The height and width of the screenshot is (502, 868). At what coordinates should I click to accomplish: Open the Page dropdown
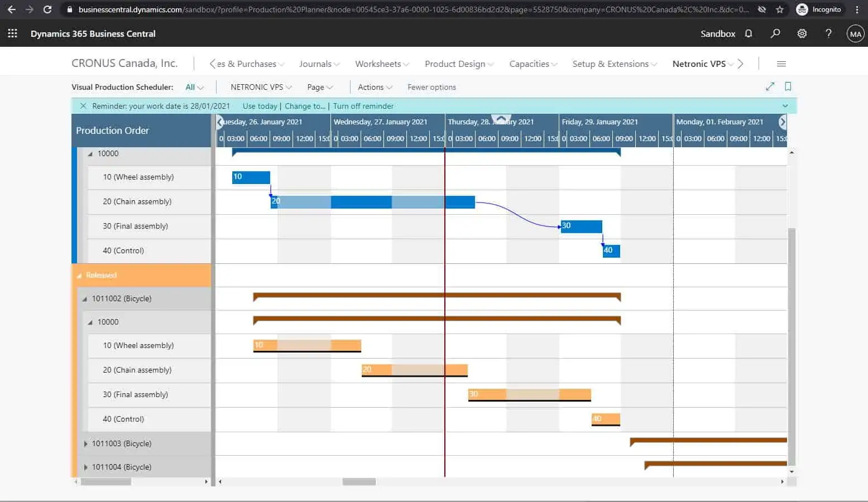pyautogui.click(x=320, y=87)
